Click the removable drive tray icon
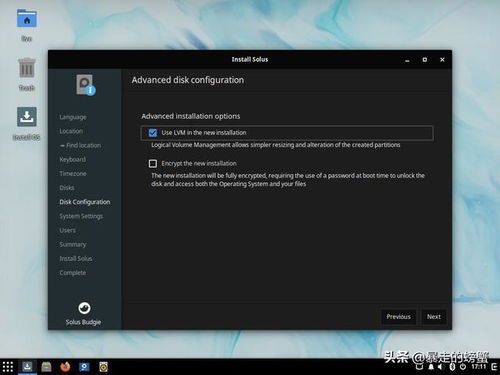 (x=420, y=367)
